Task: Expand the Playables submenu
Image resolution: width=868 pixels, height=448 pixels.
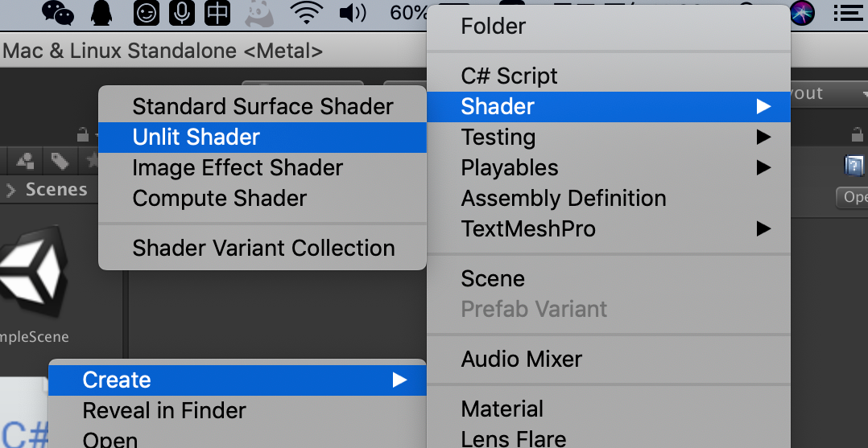Action: point(609,167)
